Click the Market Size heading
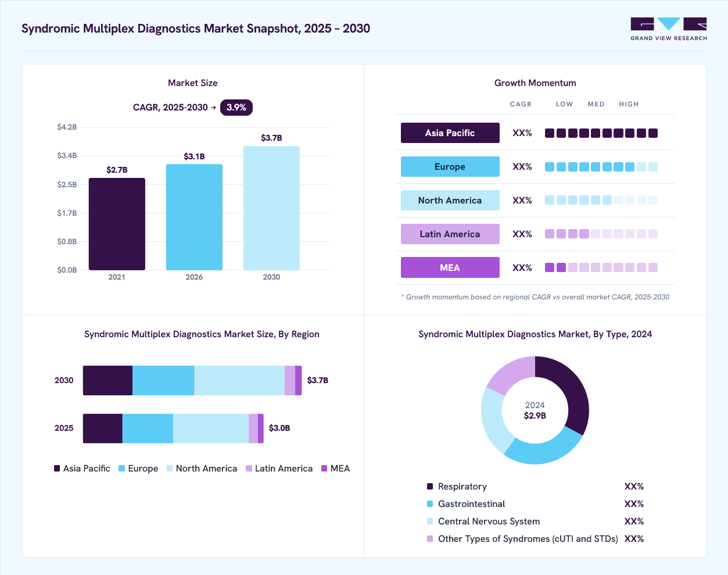728x575 pixels. 193,83
